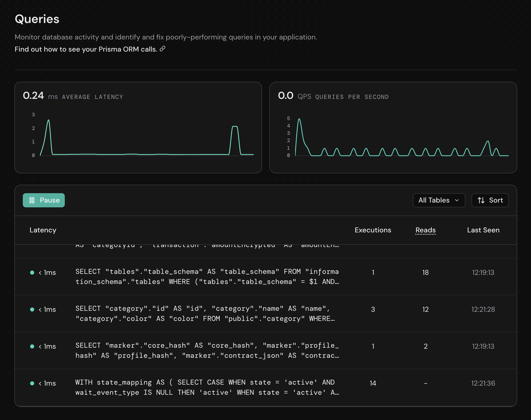Click the 12:21:28 last seen time
Viewport: 531px width, 420px height.
click(483, 309)
